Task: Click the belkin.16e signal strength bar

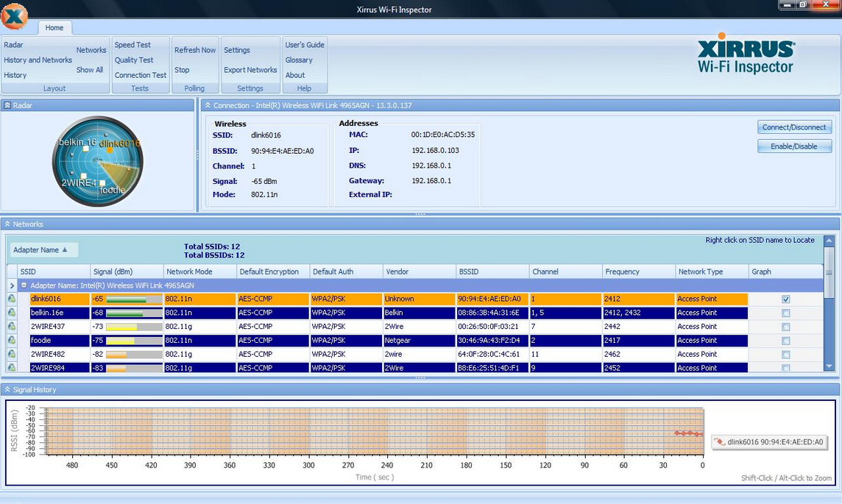Action: click(134, 313)
